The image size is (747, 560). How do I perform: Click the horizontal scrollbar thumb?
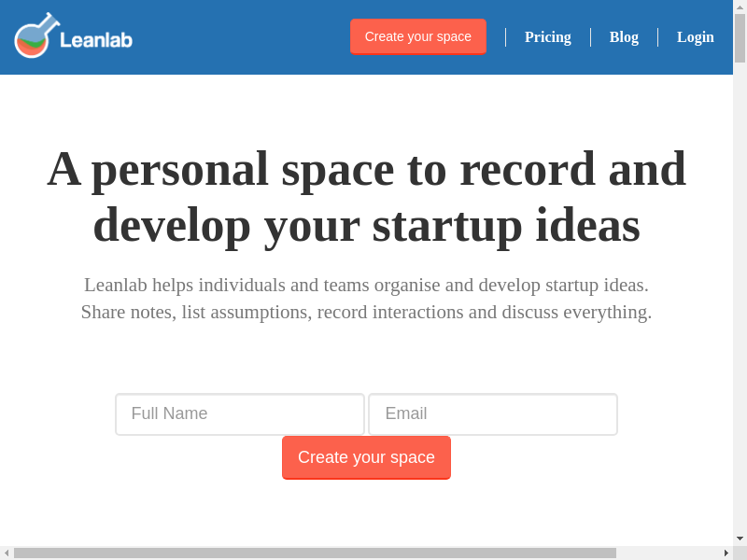pos(314,553)
